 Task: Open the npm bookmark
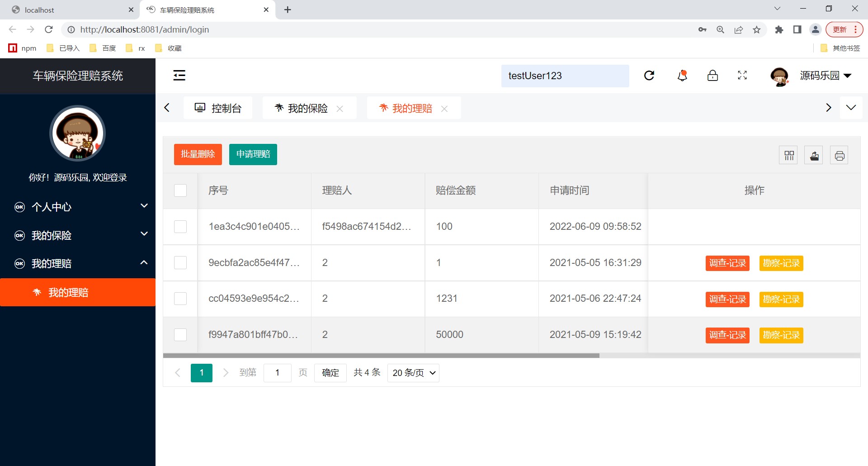pyautogui.click(x=23, y=48)
